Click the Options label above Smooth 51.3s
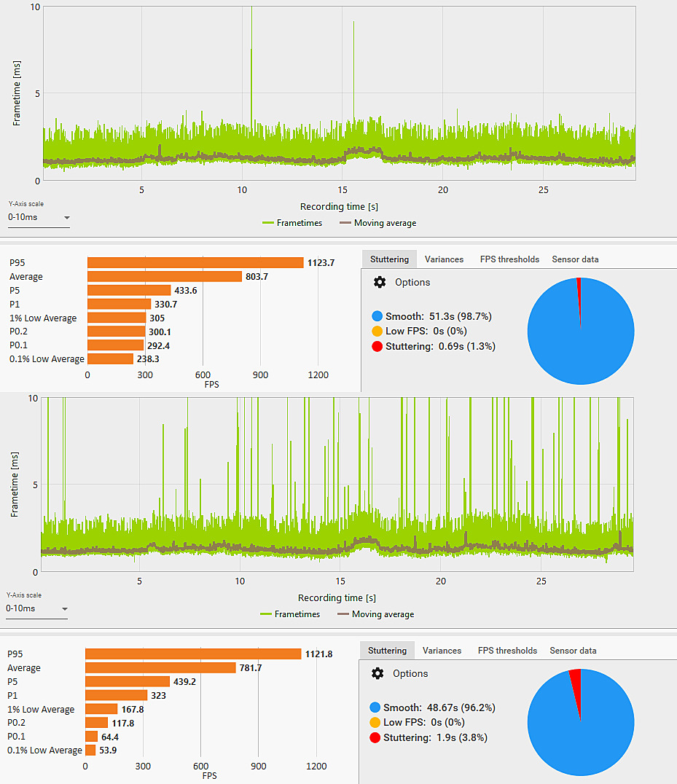Viewport: 677px width, 784px height. [x=412, y=283]
